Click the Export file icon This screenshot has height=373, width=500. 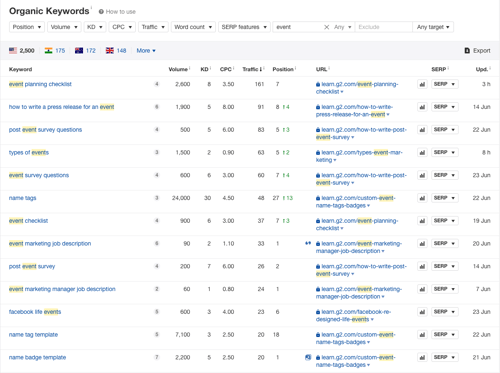(x=467, y=51)
